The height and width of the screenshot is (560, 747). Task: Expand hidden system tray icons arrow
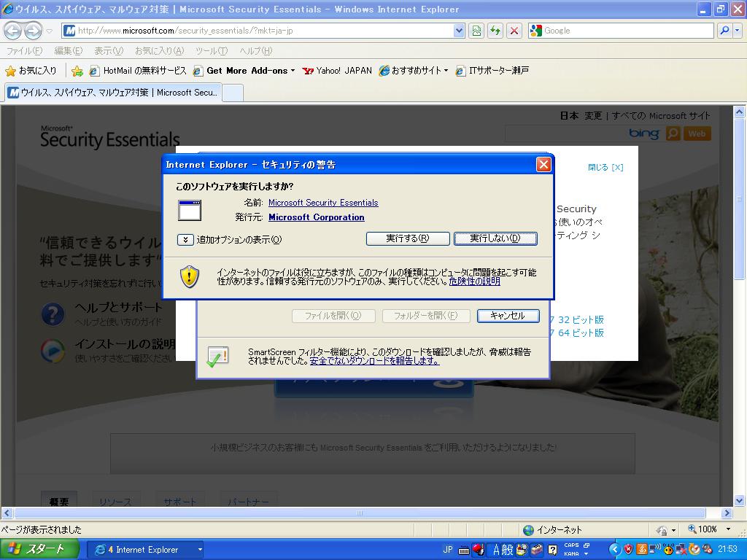click(615, 550)
